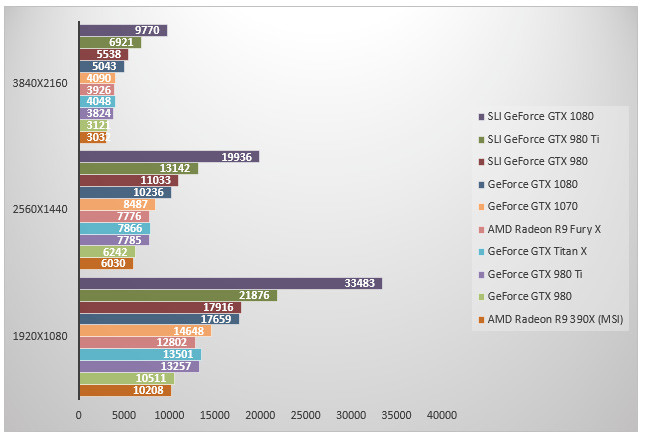Click the data label 17916
Screen dimensions: 645x438
(x=218, y=307)
